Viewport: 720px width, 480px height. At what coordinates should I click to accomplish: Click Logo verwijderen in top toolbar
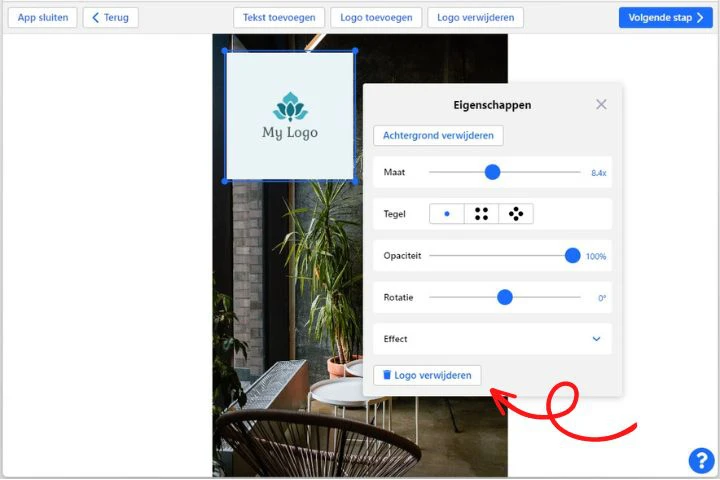click(475, 17)
